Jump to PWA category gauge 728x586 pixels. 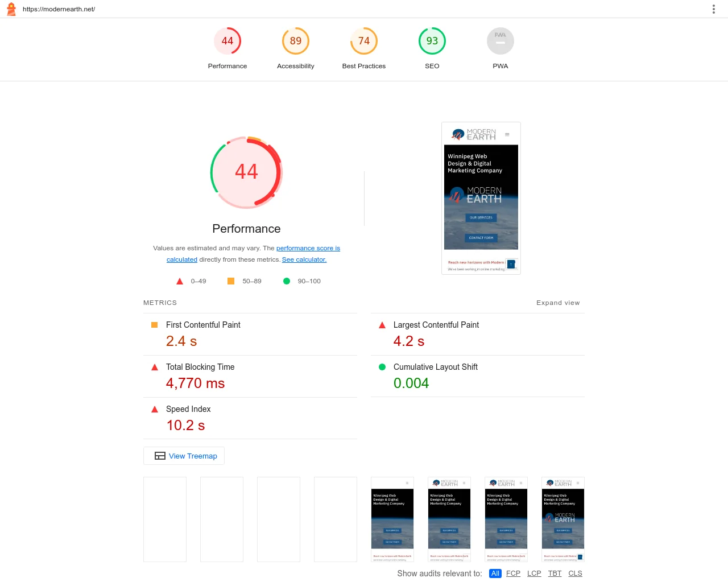pyautogui.click(x=500, y=42)
